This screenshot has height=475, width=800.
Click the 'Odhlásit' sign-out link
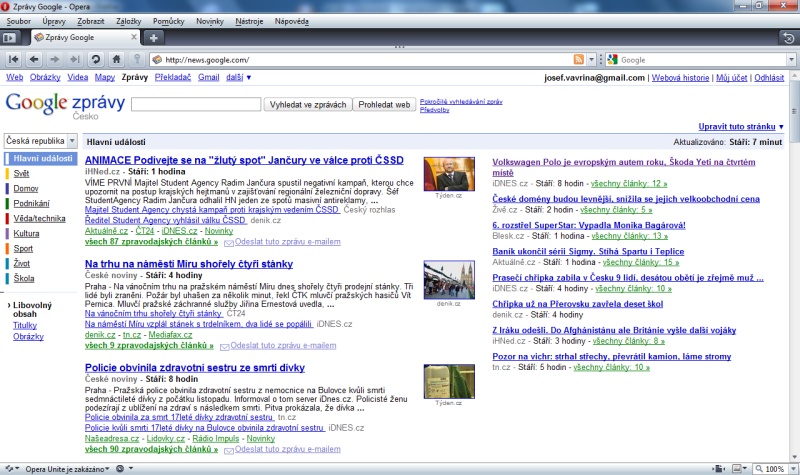769,78
